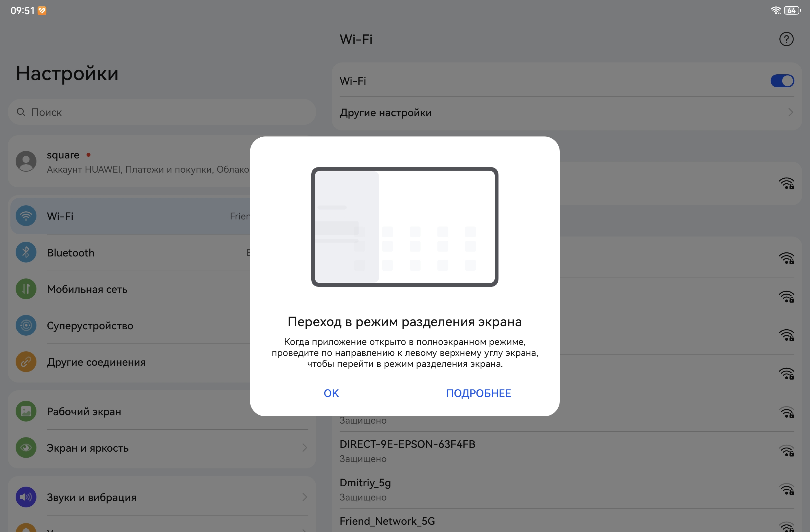Select the Bluetooth settings entry
810x532 pixels.
click(71, 253)
